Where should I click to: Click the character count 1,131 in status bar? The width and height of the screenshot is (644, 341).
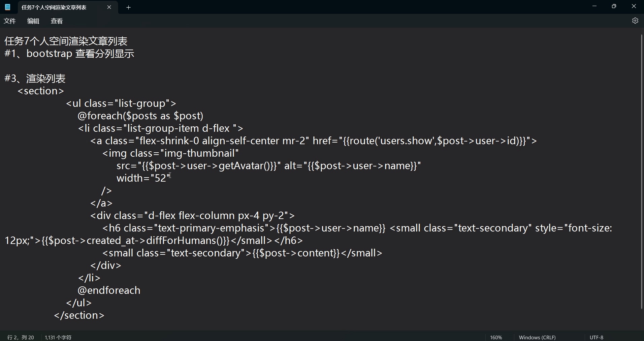tap(58, 337)
